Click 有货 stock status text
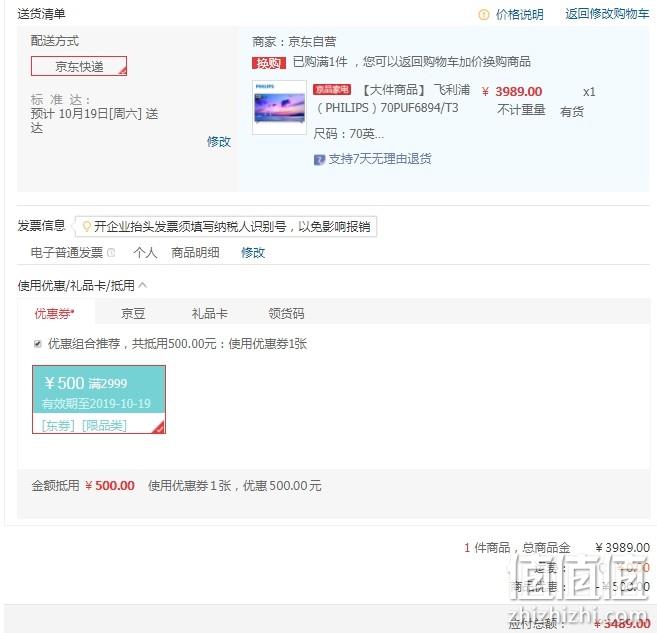 coord(572,112)
